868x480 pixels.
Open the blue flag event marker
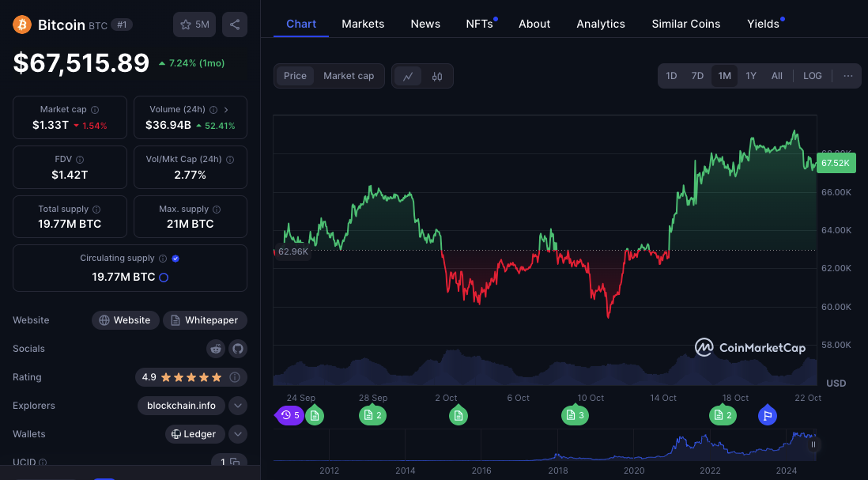768,415
